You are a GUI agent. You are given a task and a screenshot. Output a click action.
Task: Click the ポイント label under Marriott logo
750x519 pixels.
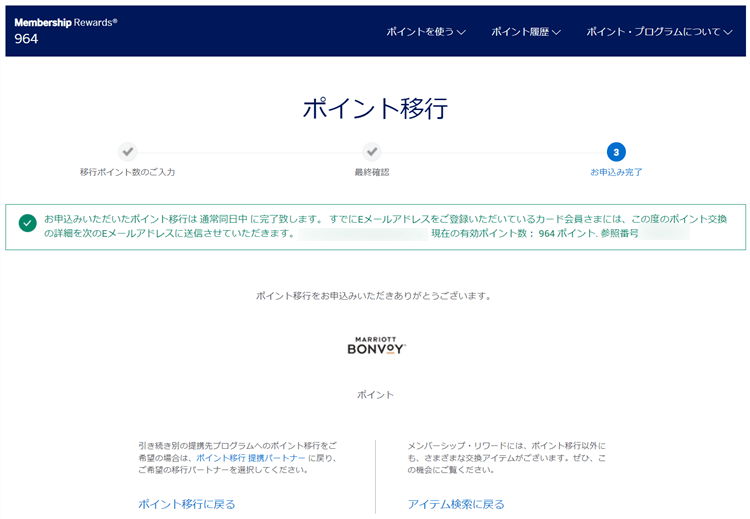click(x=375, y=395)
